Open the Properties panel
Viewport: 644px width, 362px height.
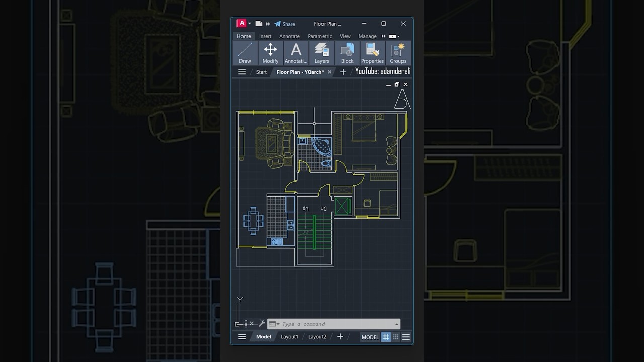click(x=372, y=53)
